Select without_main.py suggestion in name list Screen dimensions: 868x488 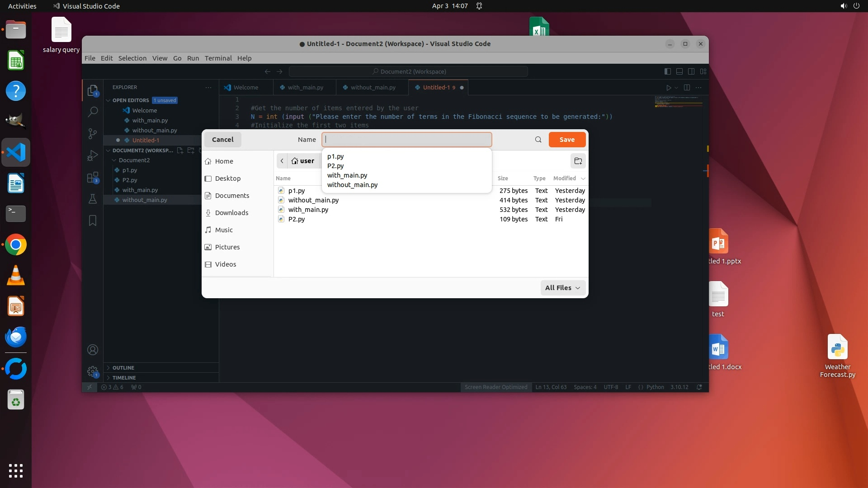point(352,185)
